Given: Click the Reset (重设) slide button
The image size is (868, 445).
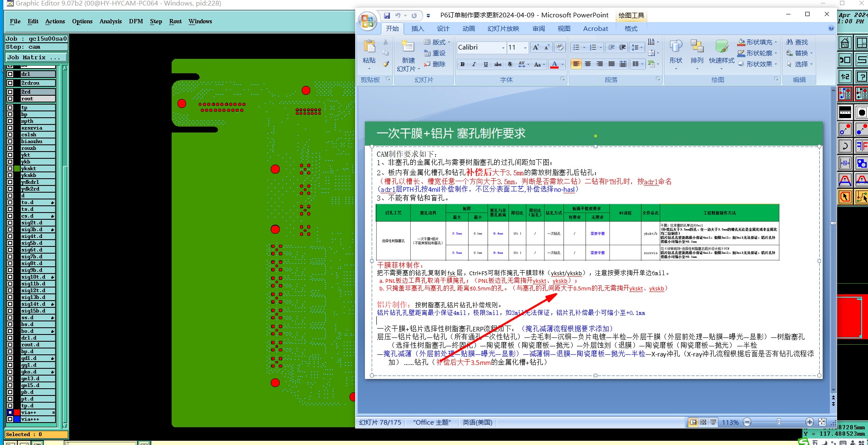Looking at the screenshot, I should 435,53.
